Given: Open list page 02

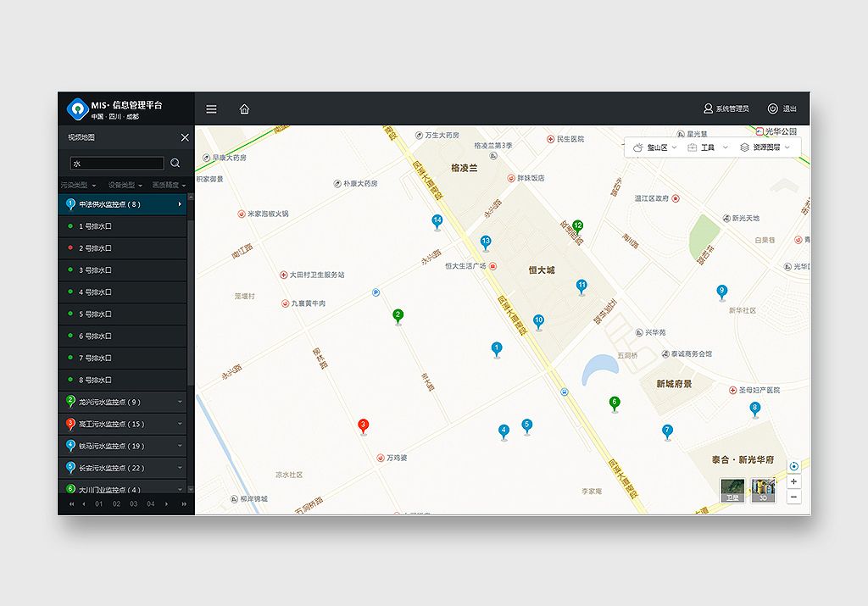Looking at the screenshot, I should tap(116, 504).
